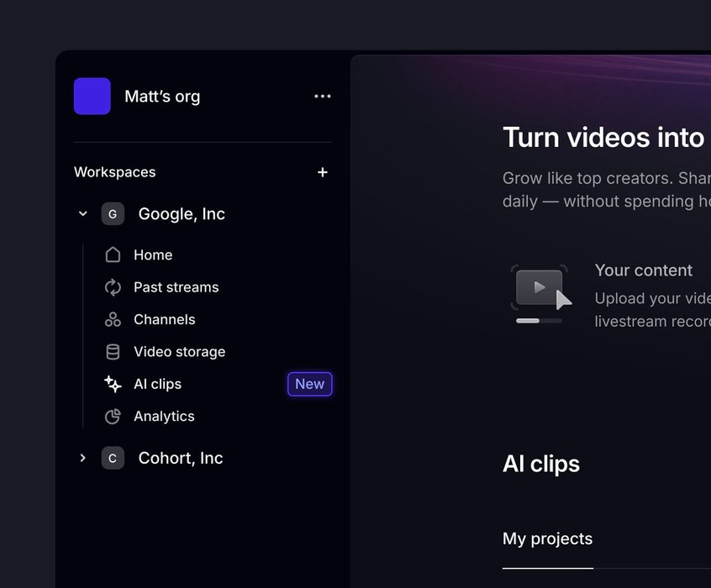Click the AI clips sparkle icon
Screen dimensions: 711x588
click(x=113, y=384)
